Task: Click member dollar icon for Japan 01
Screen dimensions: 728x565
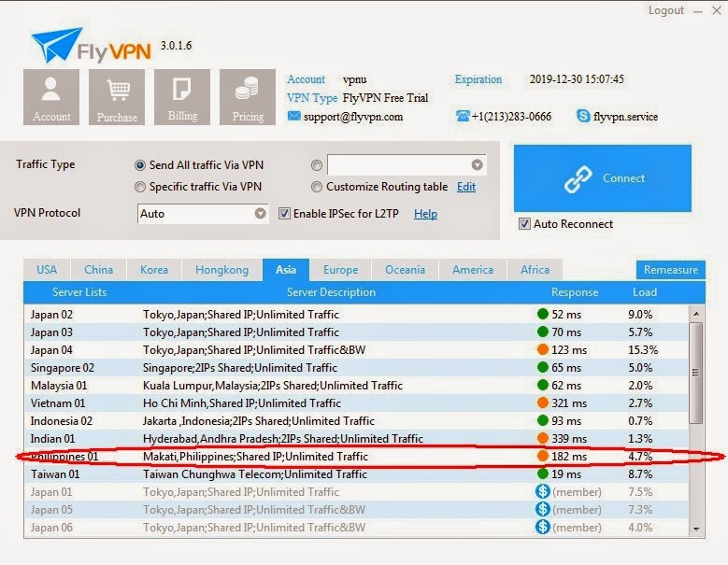Action: [543, 491]
